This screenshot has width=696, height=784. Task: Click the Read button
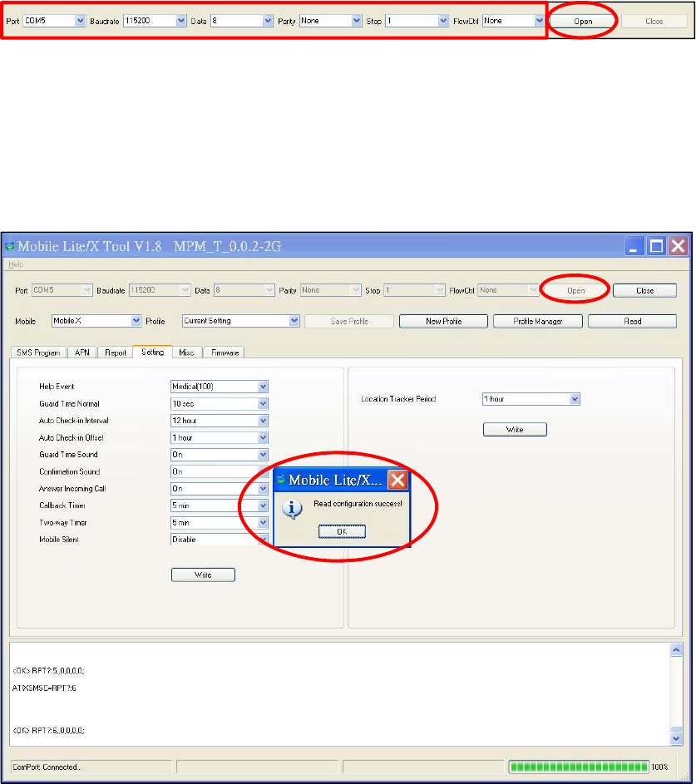[x=633, y=322]
